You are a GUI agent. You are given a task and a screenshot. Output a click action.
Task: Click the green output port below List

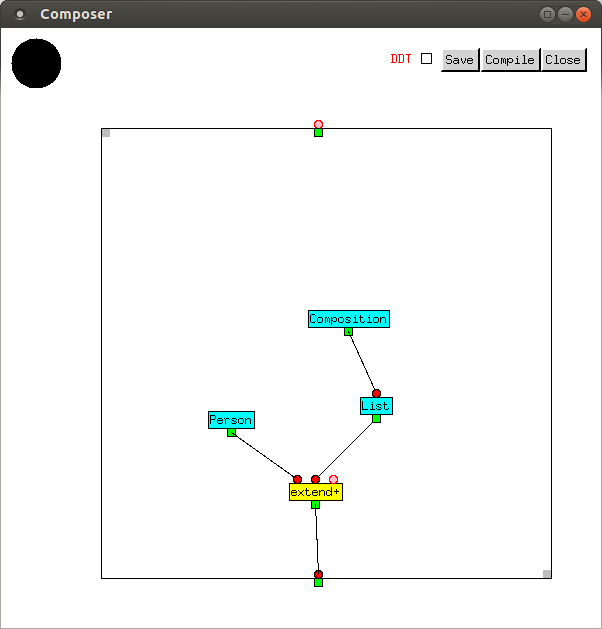pyautogui.click(x=376, y=418)
